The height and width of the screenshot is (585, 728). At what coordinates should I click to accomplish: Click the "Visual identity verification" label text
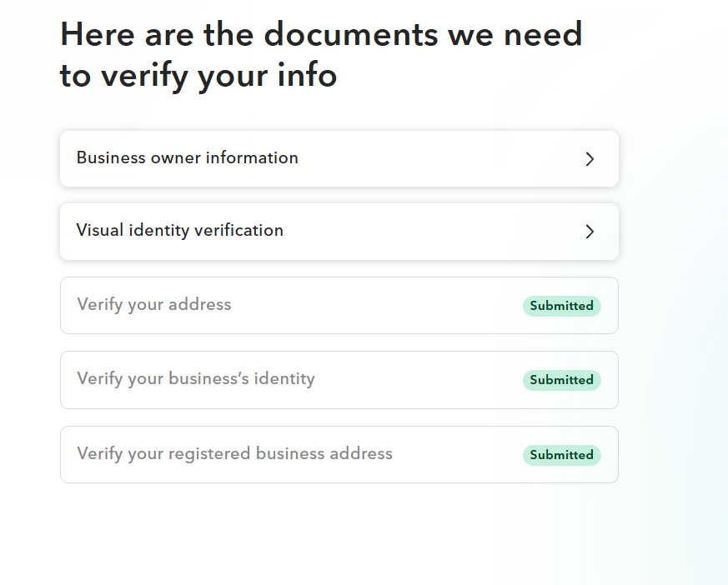coord(179,230)
